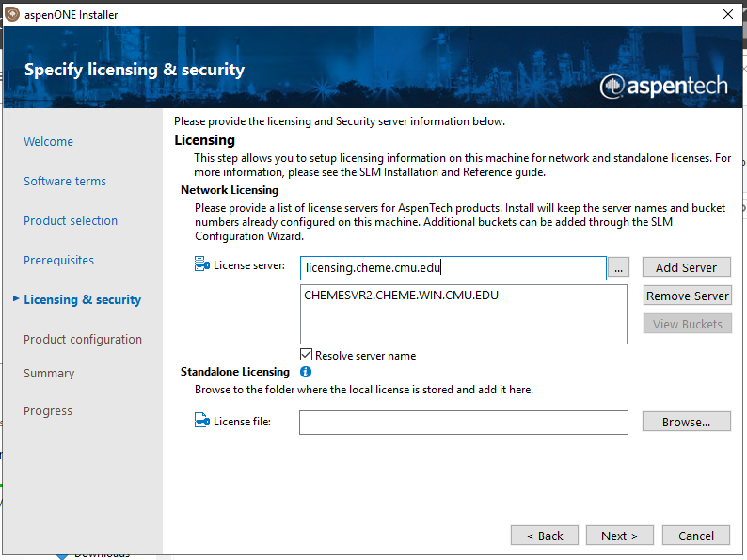747x560 pixels.
Task: Open the Prerequisites step
Action: [x=58, y=260]
